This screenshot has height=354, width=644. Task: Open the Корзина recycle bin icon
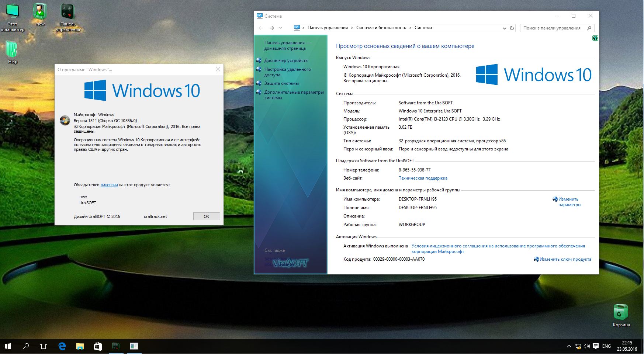[x=621, y=316]
